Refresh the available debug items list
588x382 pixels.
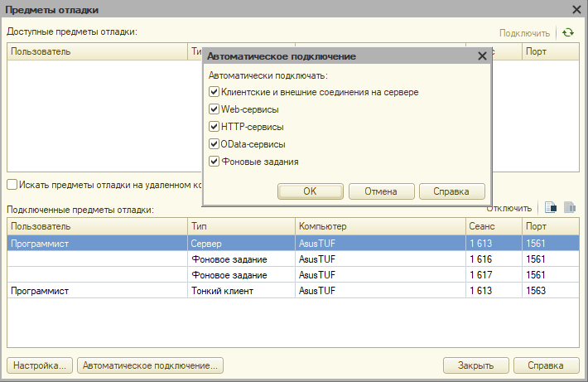tap(567, 33)
